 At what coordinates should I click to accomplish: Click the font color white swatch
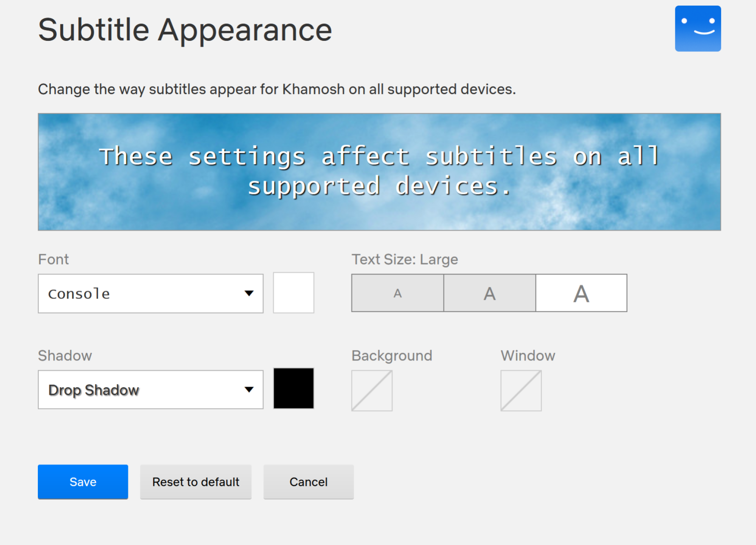(293, 292)
